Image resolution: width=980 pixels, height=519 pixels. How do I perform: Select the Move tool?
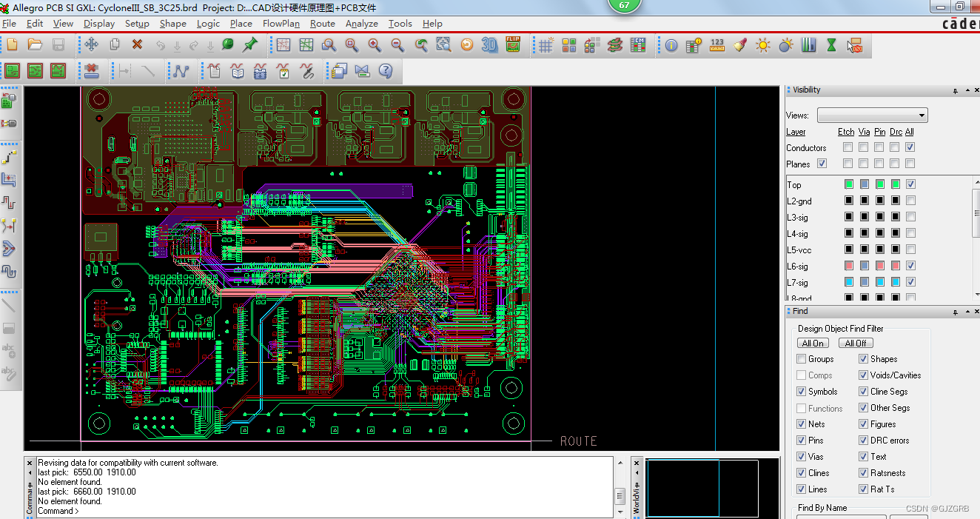(x=93, y=44)
